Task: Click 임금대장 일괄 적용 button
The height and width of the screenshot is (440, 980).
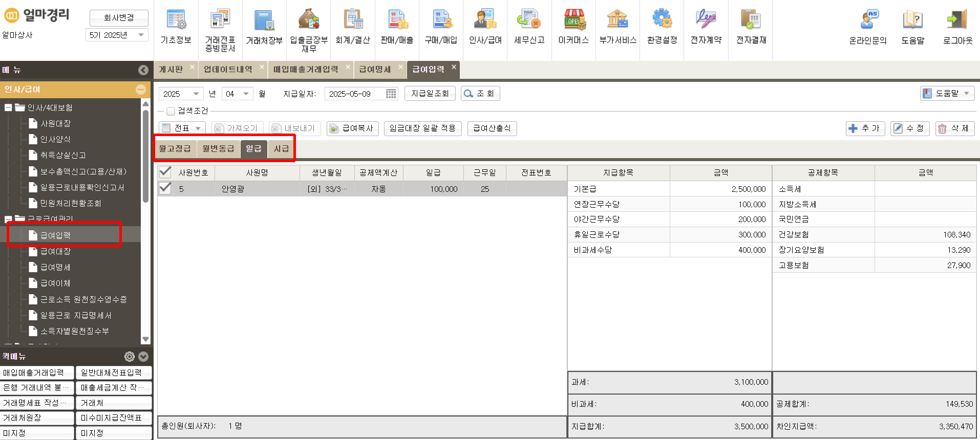Action: [x=423, y=128]
